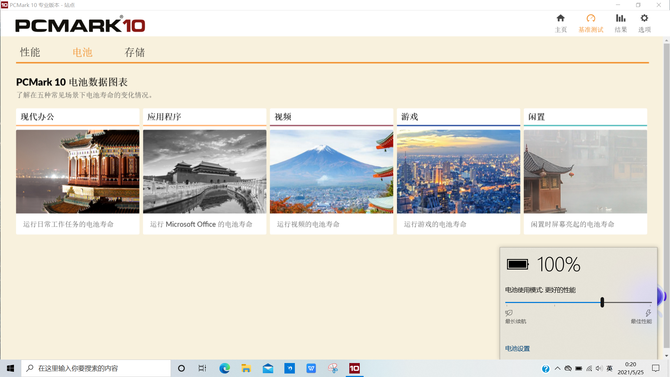Click the 视频 card title
The height and width of the screenshot is (377, 670).
pos(283,117)
